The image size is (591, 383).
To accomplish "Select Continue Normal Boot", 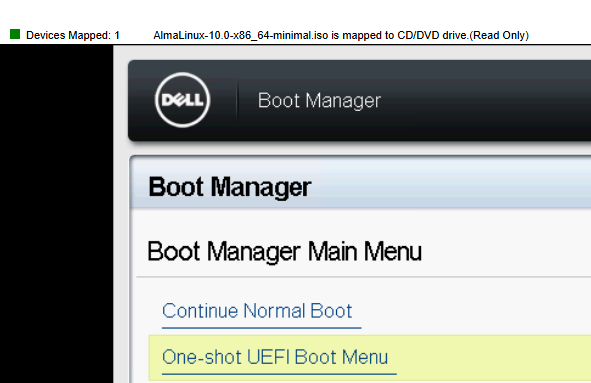I will coord(257,311).
